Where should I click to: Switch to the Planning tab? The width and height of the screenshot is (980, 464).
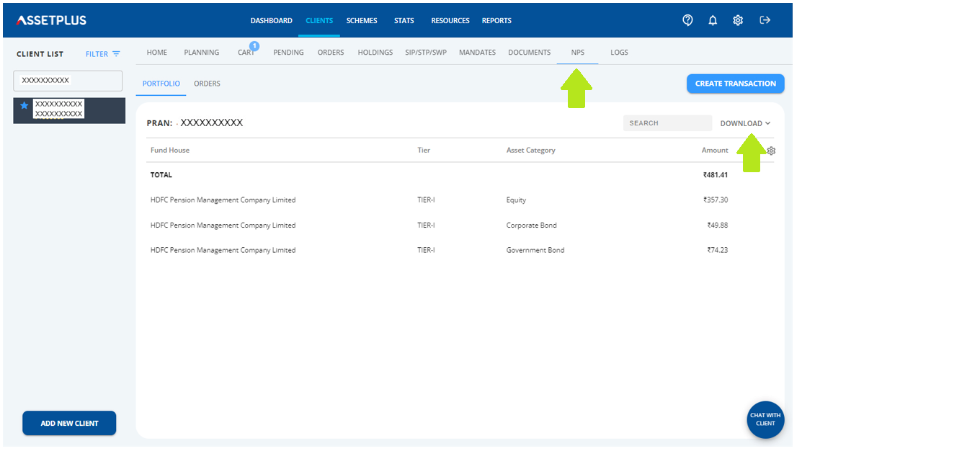click(202, 53)
